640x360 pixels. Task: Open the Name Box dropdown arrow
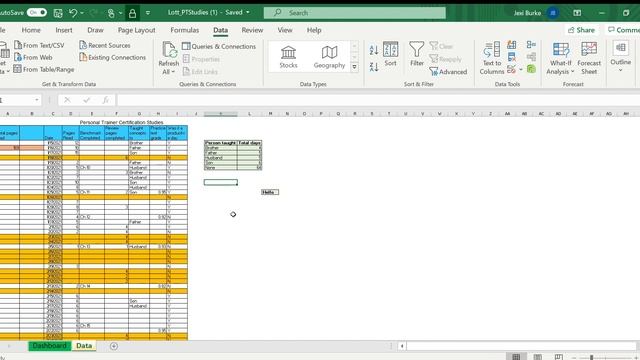tap(37, 100)
